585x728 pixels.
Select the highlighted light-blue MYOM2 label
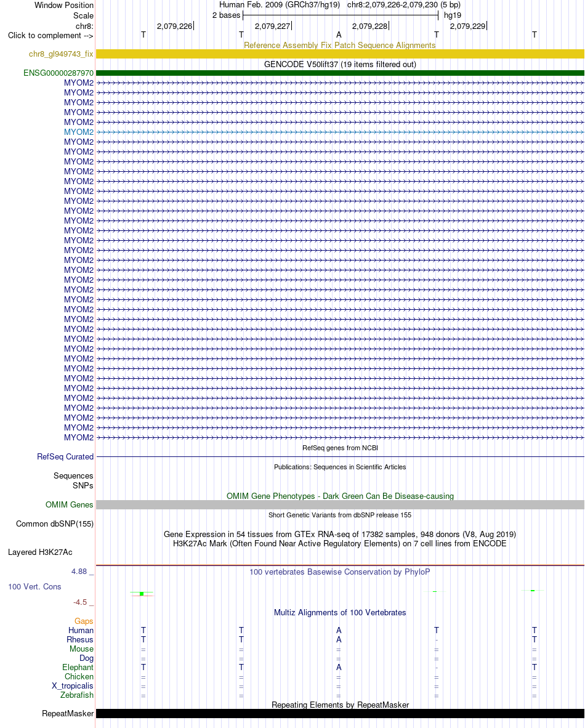(x=79, y=132)
